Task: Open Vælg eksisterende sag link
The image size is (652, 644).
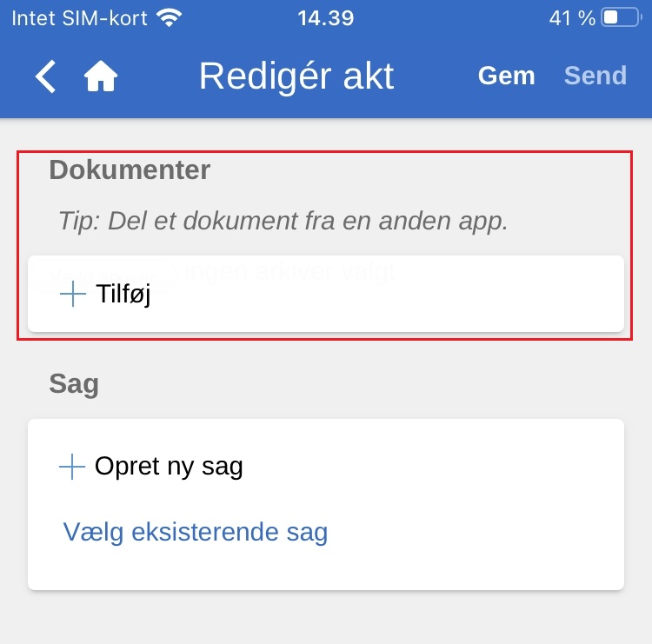Action: coord(196,531)
